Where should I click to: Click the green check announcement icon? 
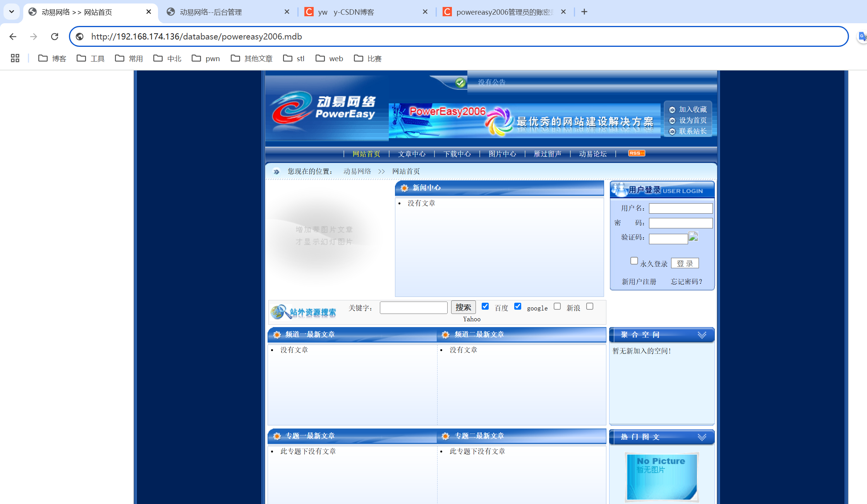[x=460, y=82]
